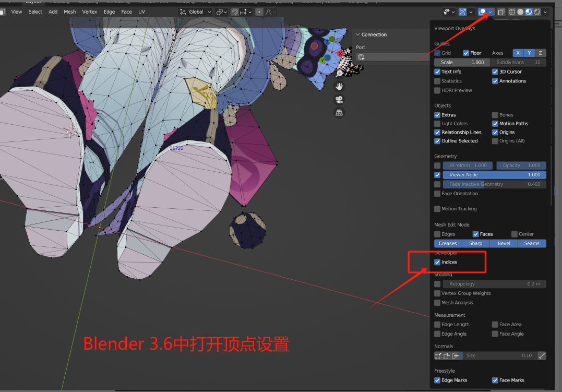Show split normals icon in Normals row

click(447, 356)
